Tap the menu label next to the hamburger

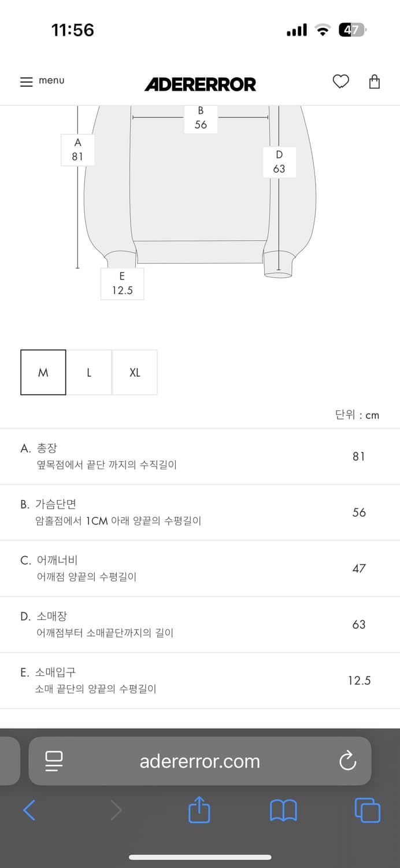pos(52,81)
